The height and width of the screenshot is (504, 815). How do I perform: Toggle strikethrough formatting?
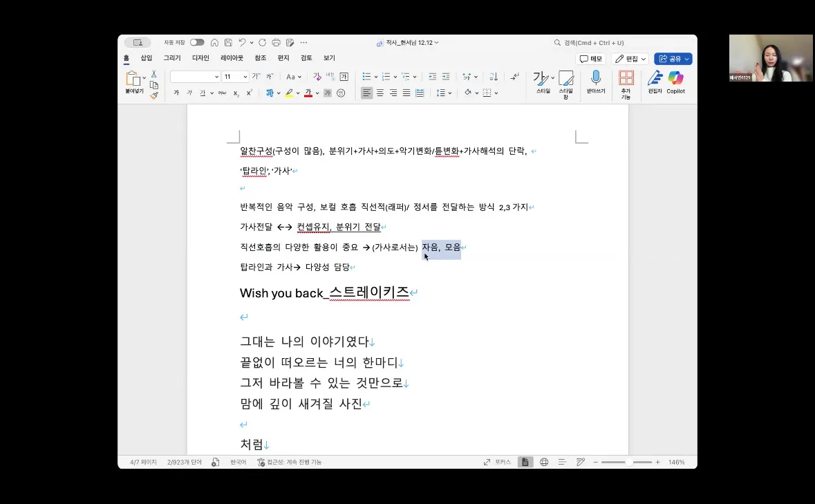[222, 93]
